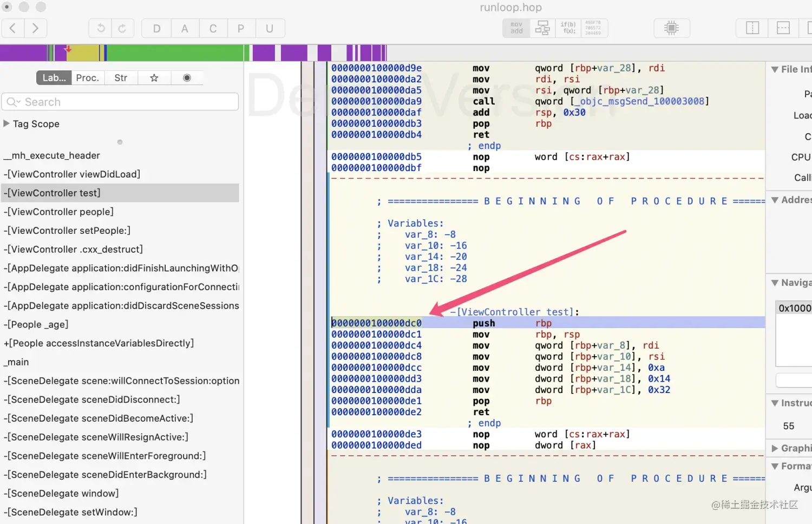Click the yellow segment of navigation bar

[82, 53]
